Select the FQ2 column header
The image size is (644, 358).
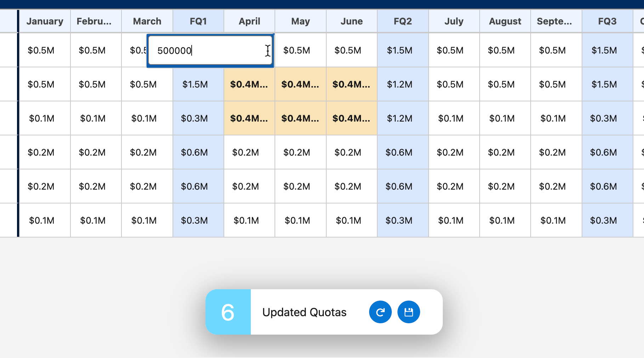pyautogui.click(x=403, y=21)
